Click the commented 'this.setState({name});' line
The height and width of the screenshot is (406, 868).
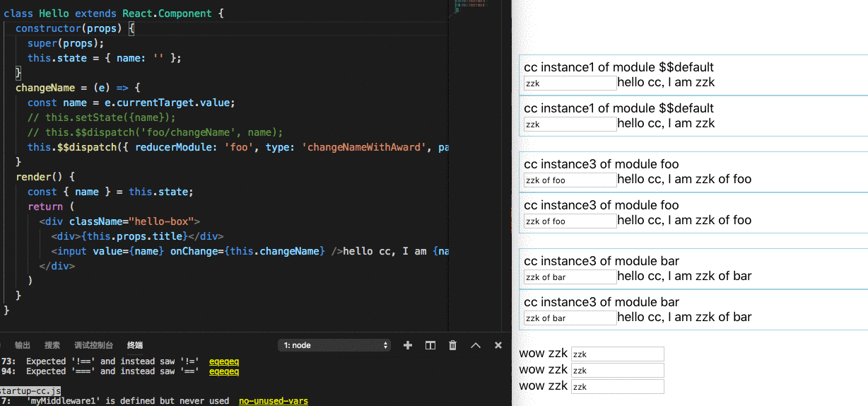[102, 117]
